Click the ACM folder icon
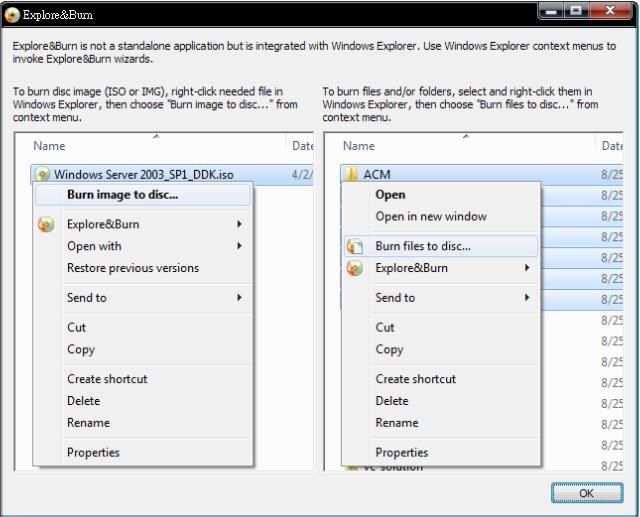Image resolution: width=640 pixels, height=517 pixels. pyautogui.click(x=352, y=174)
